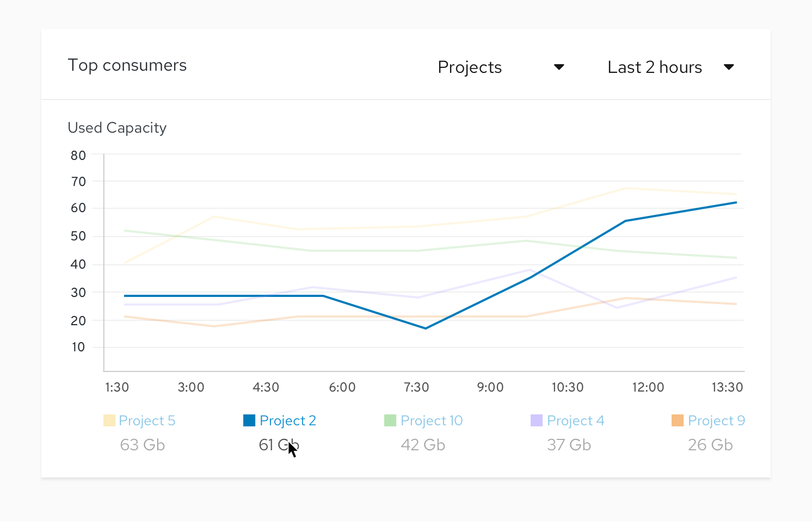Toggle Project 2 legend label

(x=288, y=420)
